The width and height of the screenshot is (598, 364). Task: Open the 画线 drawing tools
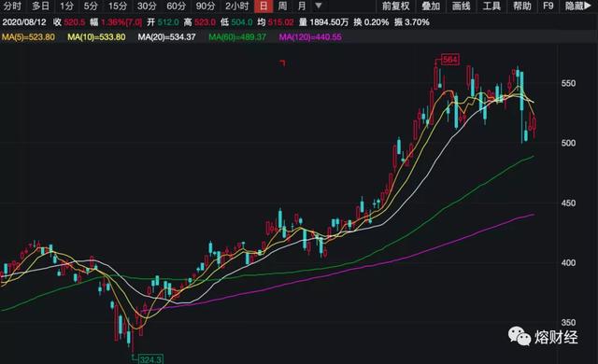click(x=462, y=7)
